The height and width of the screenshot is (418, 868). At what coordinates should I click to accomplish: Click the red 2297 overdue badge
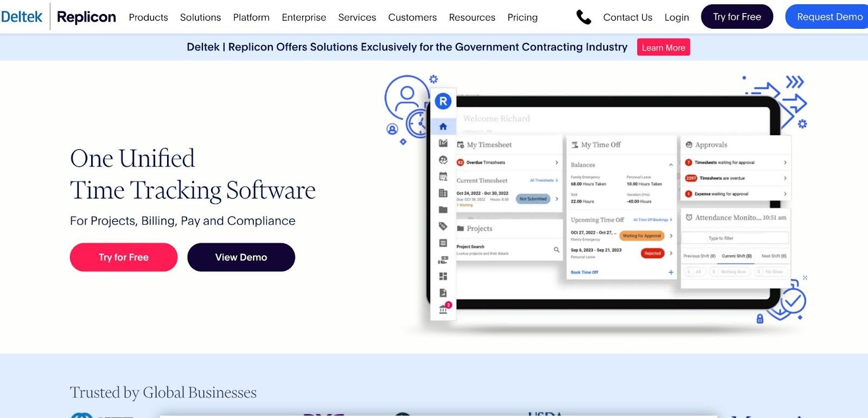click(691, 178)
